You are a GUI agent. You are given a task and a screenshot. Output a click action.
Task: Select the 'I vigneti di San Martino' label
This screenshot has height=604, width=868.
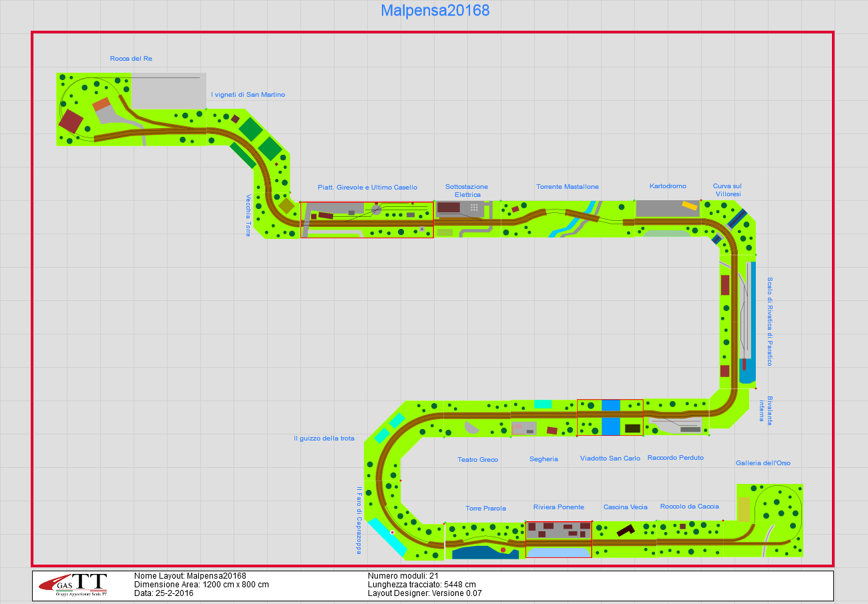248,95
